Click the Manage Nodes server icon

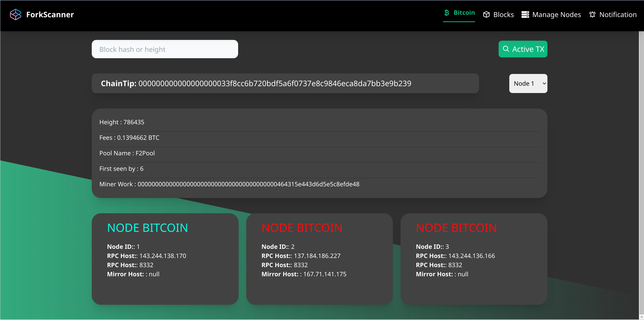(525, 15)
